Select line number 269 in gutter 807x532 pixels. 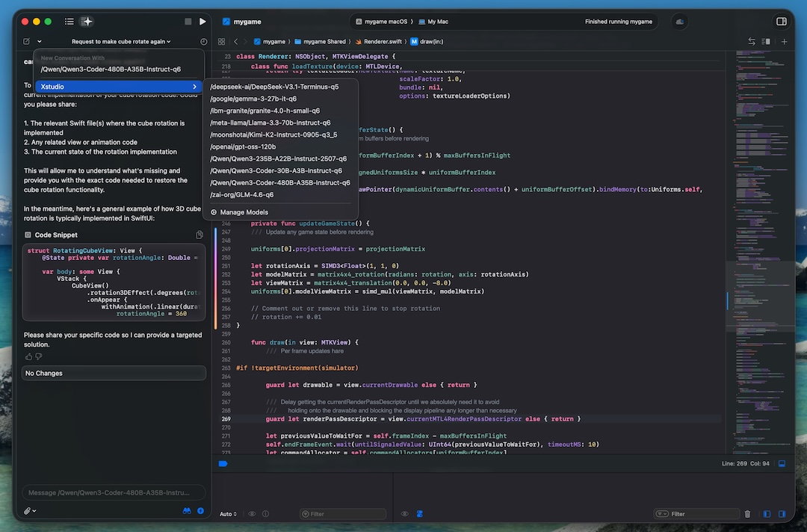pyautogui.click(x=226, y=419)
